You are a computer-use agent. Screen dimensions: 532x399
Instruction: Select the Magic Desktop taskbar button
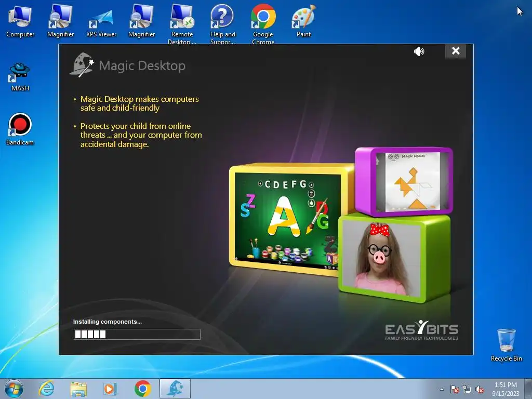click(175, 389)
